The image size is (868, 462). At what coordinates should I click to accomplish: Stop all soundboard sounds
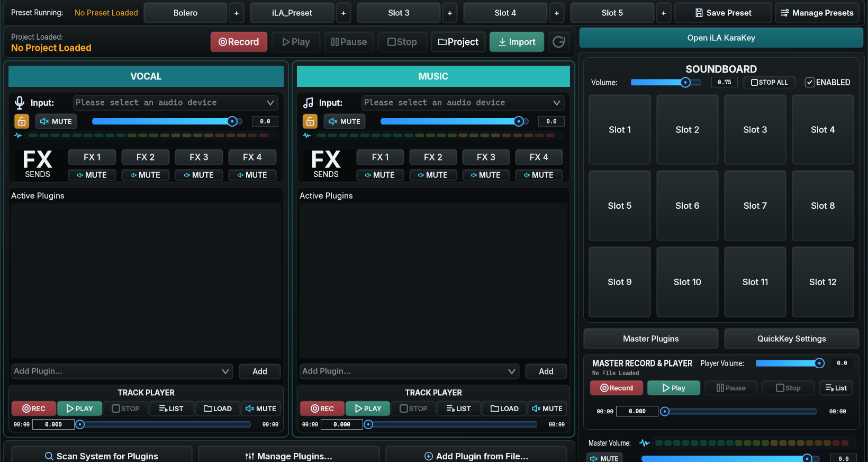coord(770,82)
